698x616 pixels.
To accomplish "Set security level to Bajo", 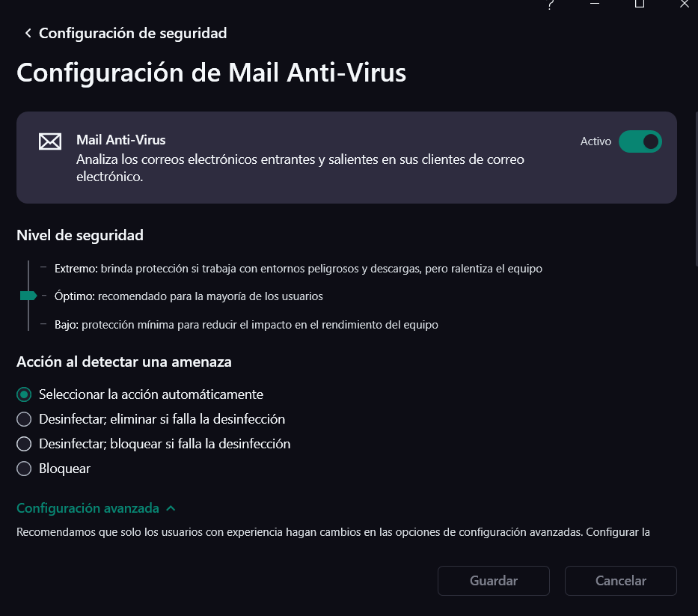I will click(x=28, y=324).
